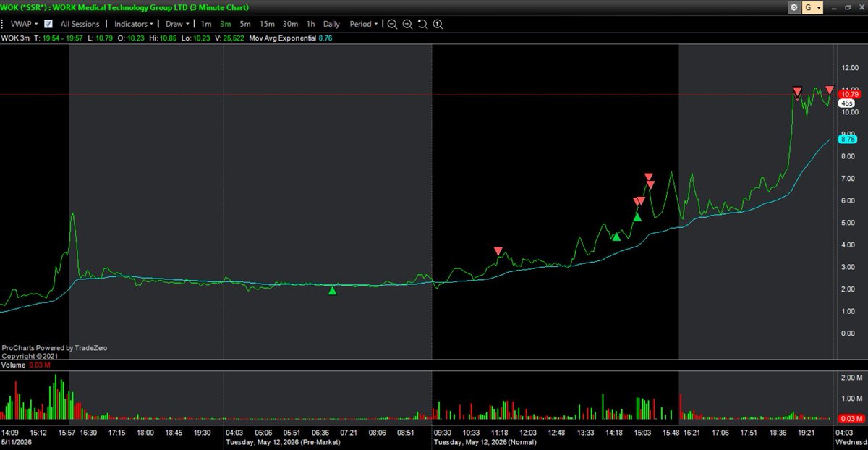
Task: Click the zoom out magnifier icon
Action: pos(391,24)
